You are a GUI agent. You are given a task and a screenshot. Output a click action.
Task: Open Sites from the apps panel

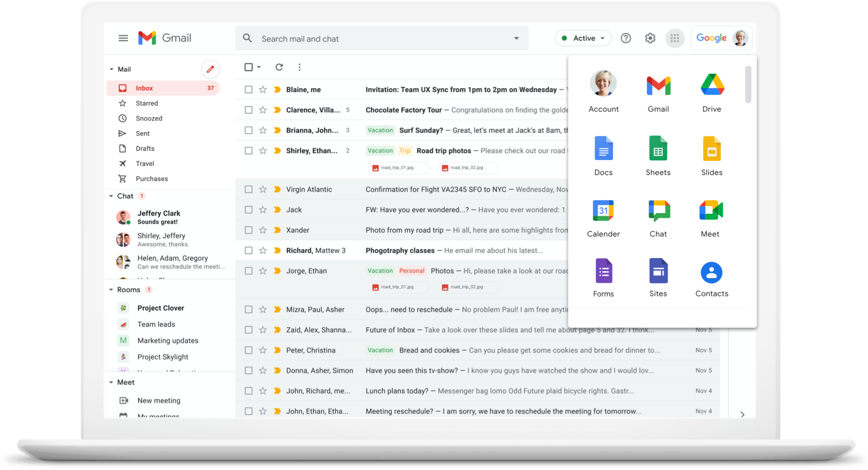click(x=658, y=278)
